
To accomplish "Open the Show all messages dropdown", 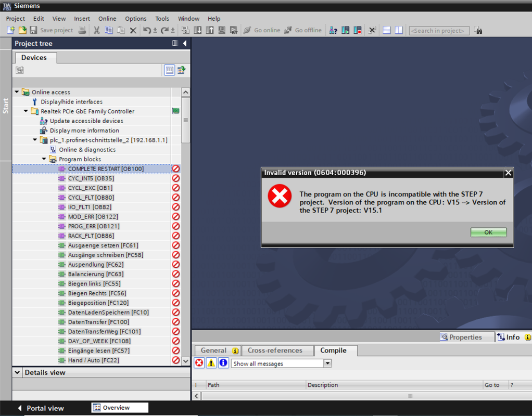I will click(327, 363).
